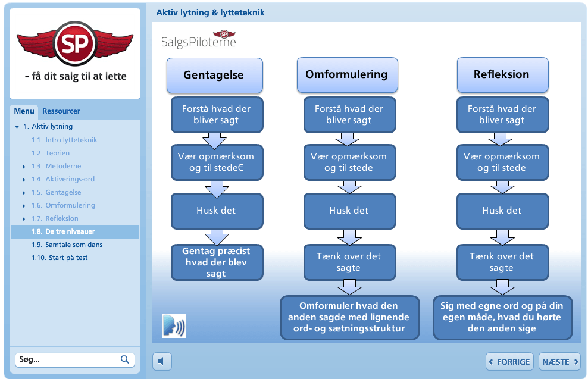Image resolution: width=588 pixels, height=379 pixels.
Task: Click the small SalgsPiloterne slide logo
Action: click(x=198, y=40)
